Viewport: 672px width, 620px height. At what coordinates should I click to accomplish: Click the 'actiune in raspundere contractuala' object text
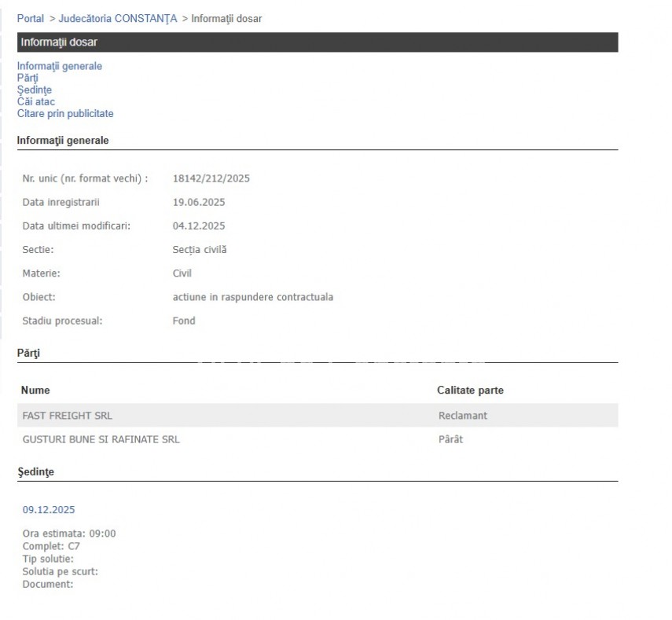[252, 297]
